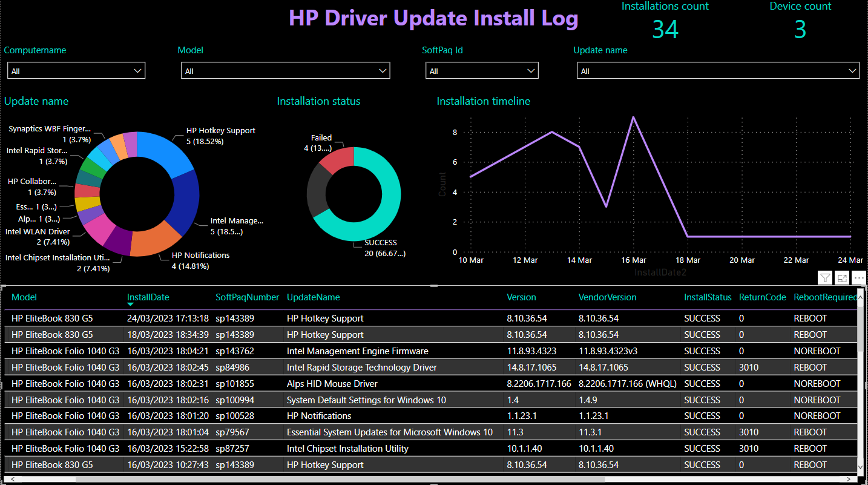
Task: Select the Installations count card
Action: 665,19
